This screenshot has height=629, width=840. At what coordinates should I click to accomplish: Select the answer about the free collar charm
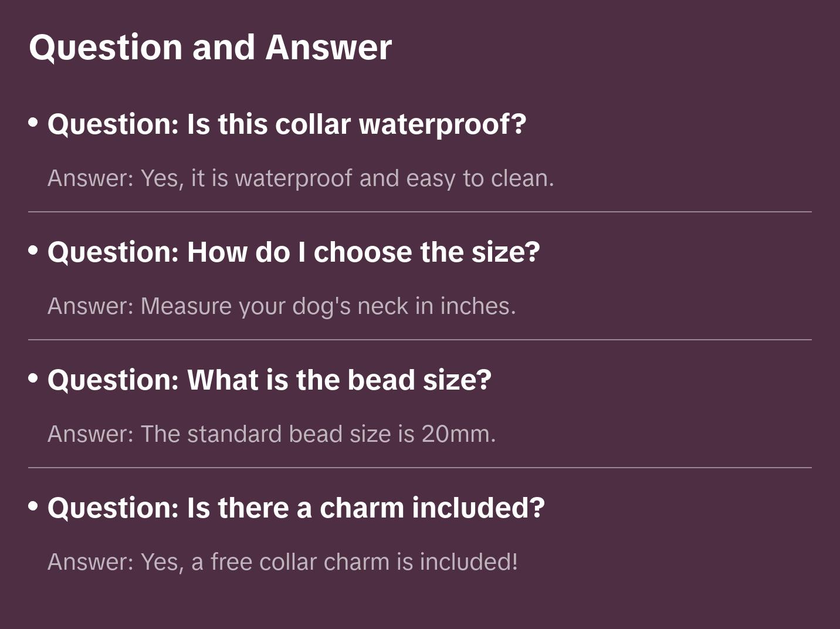(283, 562)
